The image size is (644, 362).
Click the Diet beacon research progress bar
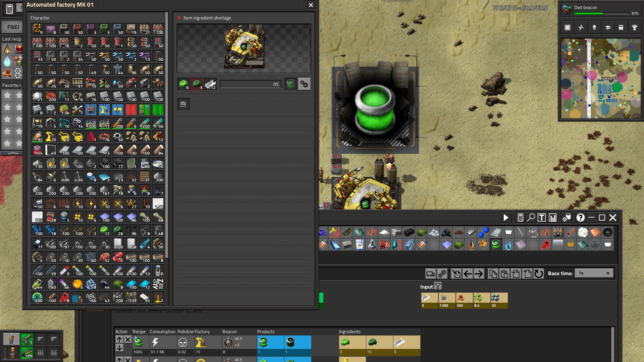(x=601, y=13)
